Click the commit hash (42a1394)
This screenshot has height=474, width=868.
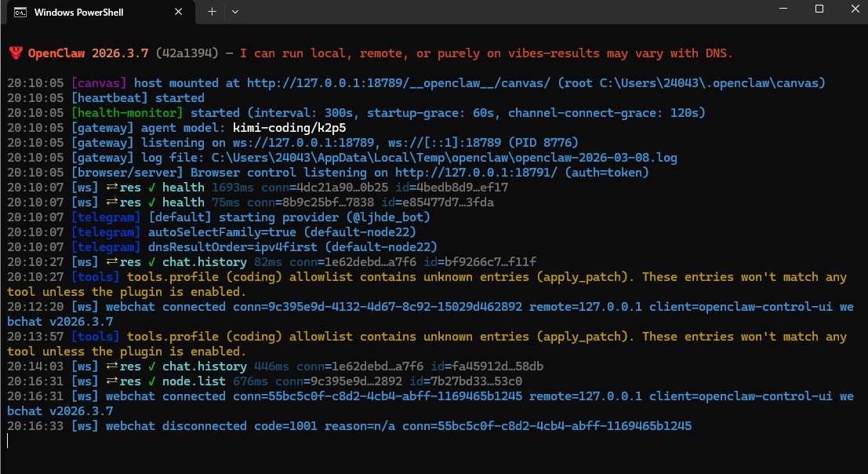(187, 53)
